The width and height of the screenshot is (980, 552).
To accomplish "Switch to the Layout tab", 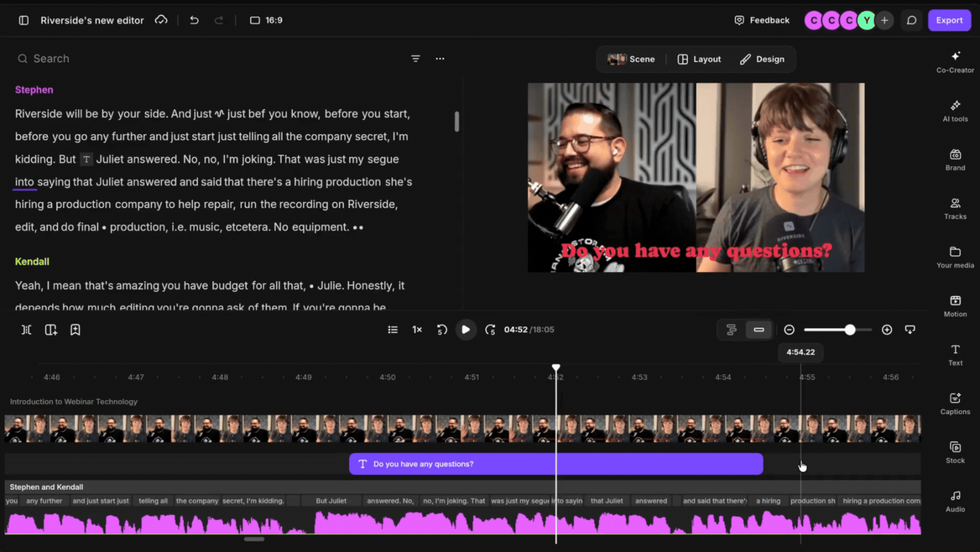I will pos(699,59).
